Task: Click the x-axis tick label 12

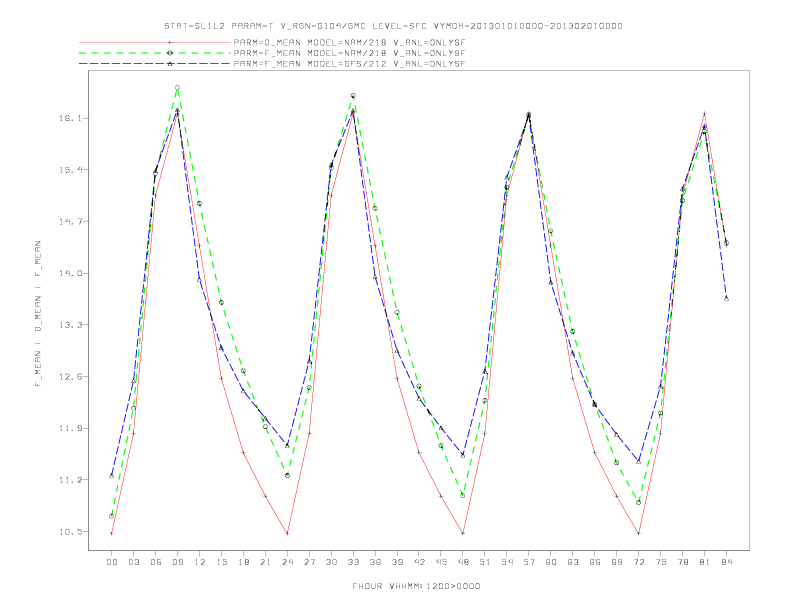Action: 200,562
